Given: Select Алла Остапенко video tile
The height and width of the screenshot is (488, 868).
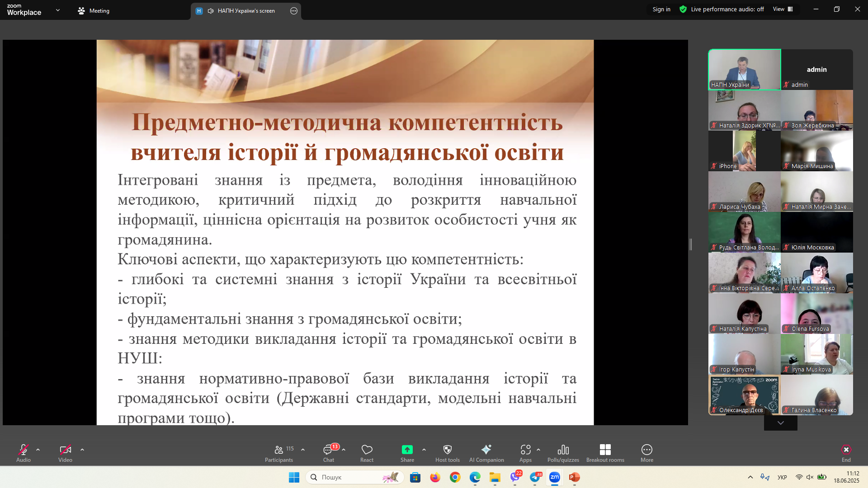Looking at the screenshot, I should click(x=817, y=273).
